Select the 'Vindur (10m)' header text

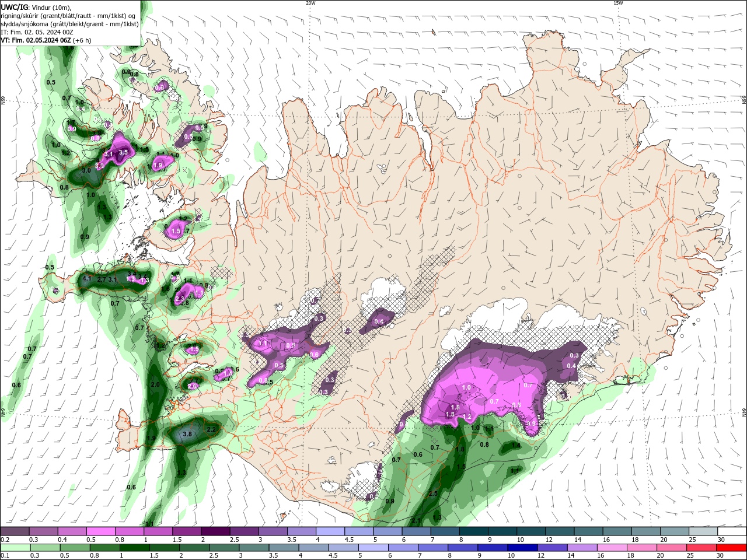pyautogui.click(x=51, y=7)
